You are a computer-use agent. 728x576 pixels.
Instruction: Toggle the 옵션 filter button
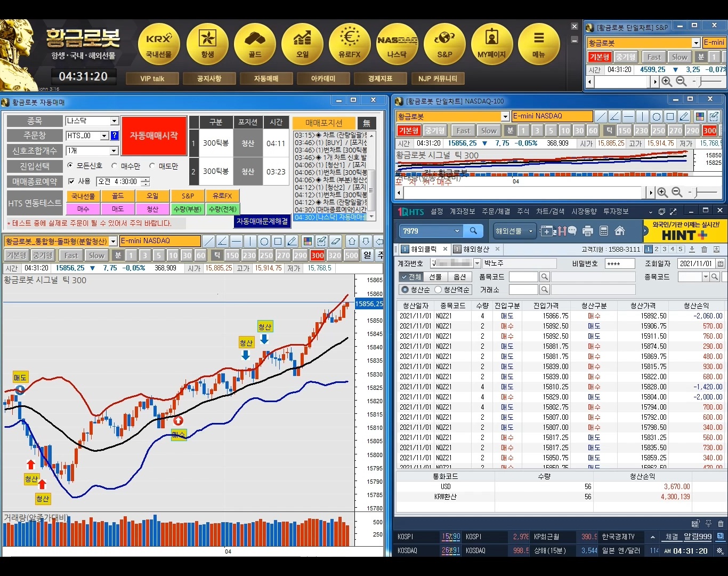click(x=459, y=277)
